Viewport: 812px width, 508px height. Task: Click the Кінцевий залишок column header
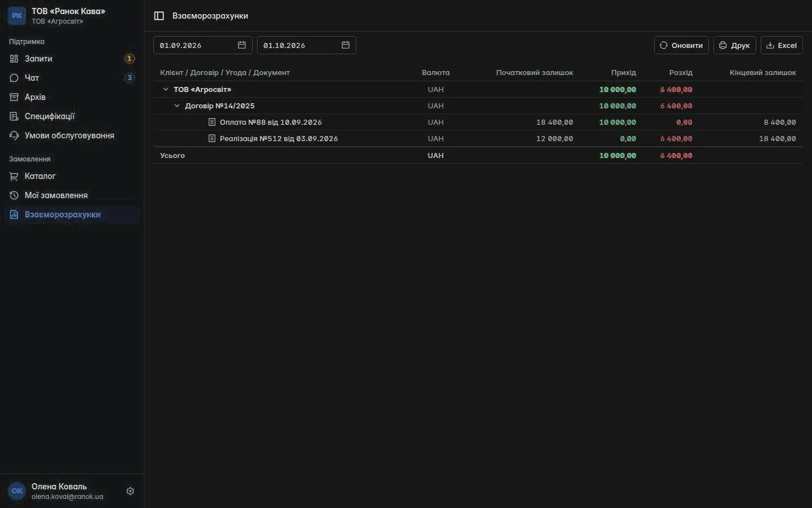763,72
